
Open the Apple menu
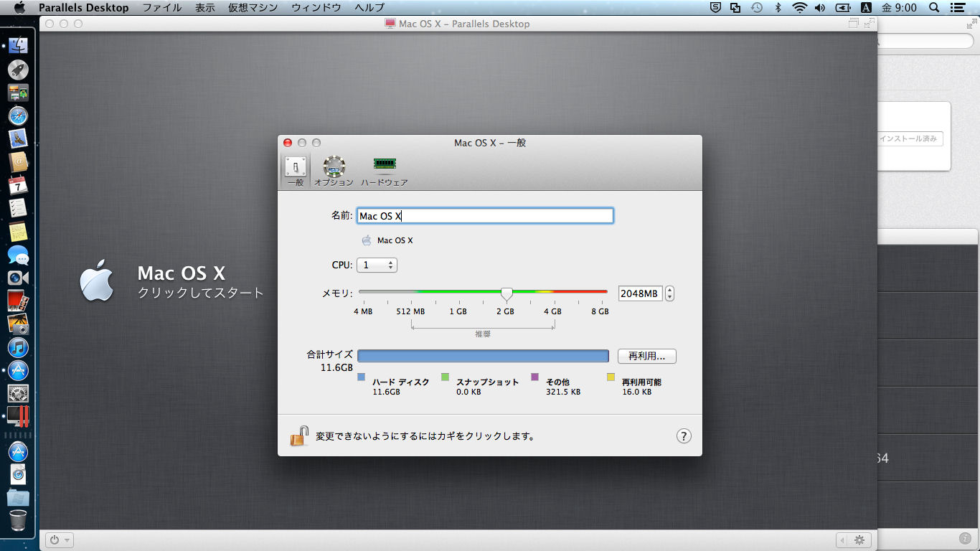click(19, 8)
